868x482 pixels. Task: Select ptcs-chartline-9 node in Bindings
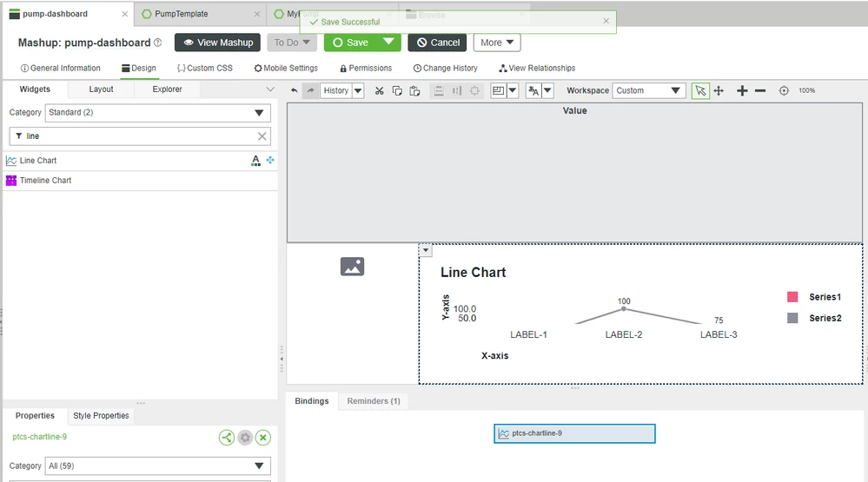click(574, 434)
